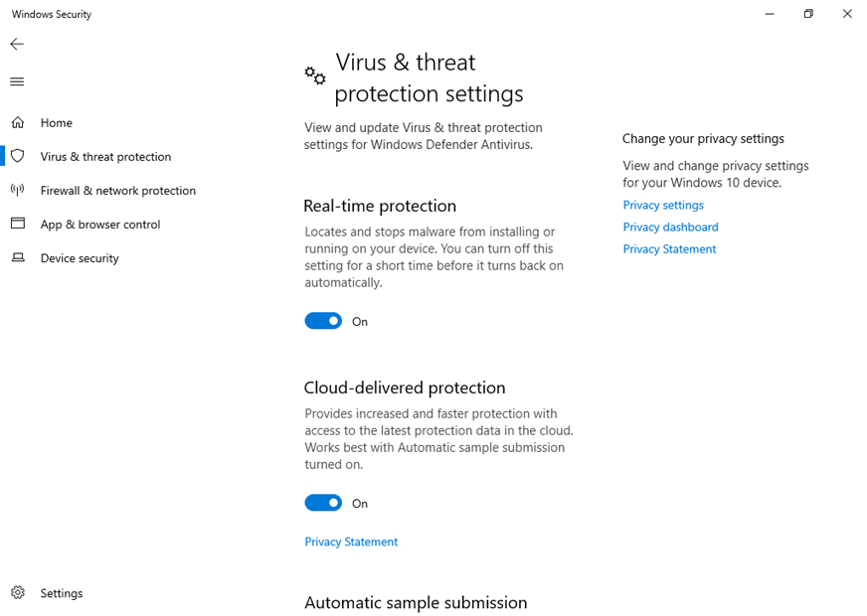867x616 pixels.
Task: Select Device security in the sidebar
Action: click(79, 257)
